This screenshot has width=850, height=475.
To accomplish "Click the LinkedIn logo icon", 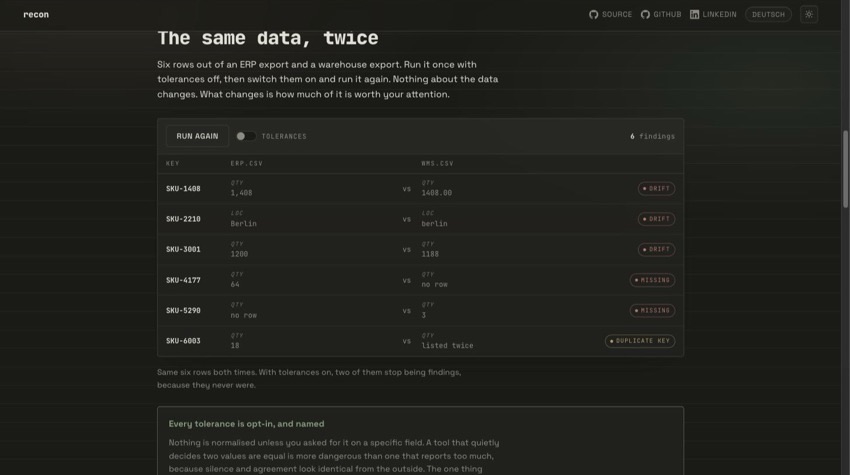I will [x=694, y=15].
